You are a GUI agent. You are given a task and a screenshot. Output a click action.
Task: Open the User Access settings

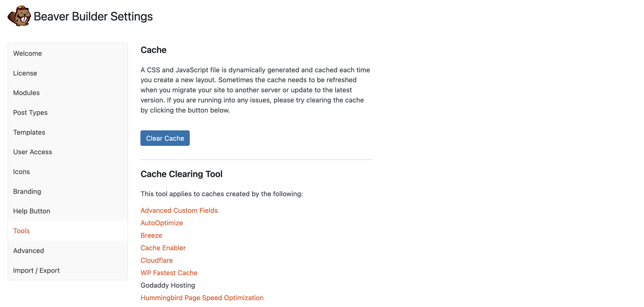[x=33, y=152]
